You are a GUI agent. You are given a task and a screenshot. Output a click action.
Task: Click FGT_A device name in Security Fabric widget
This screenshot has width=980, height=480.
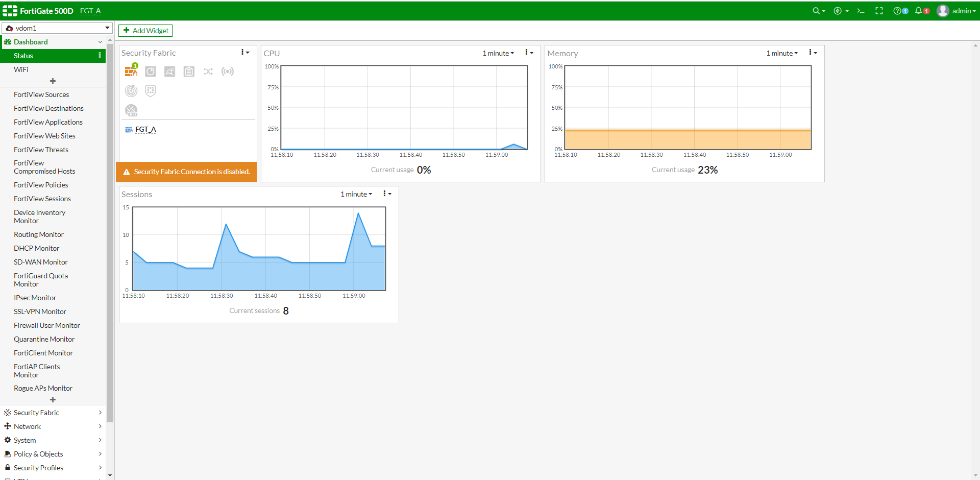tap(145, 130)
